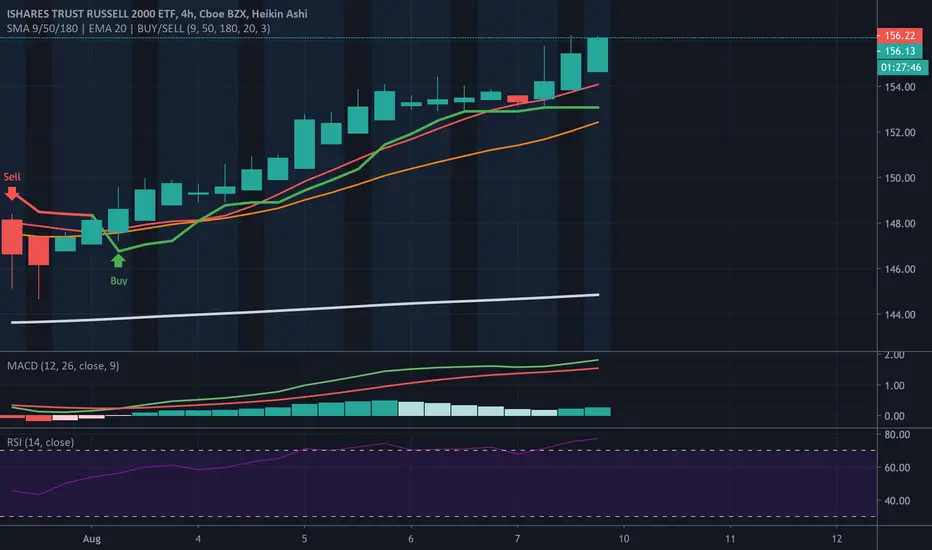The image size is (932, 550).
Task: Click the green Buy signal arrow
Action: point(118,260)
